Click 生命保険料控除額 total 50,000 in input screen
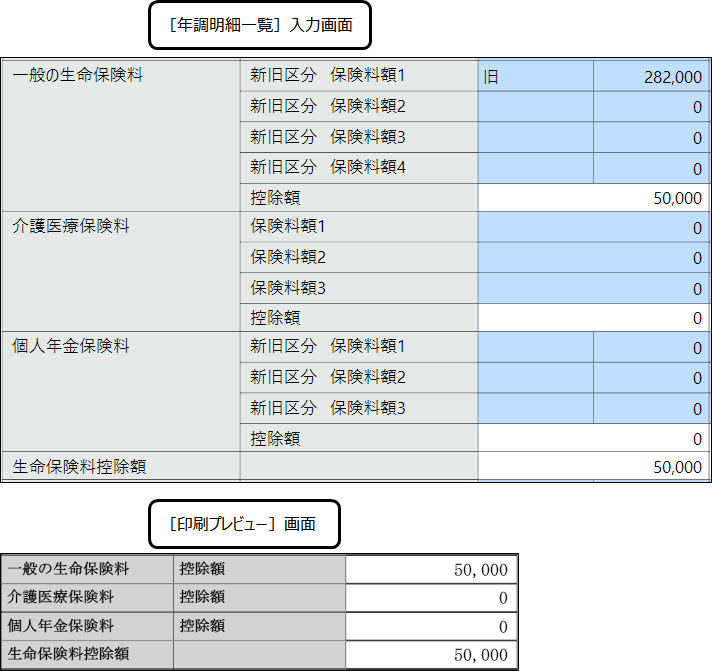 594,466
